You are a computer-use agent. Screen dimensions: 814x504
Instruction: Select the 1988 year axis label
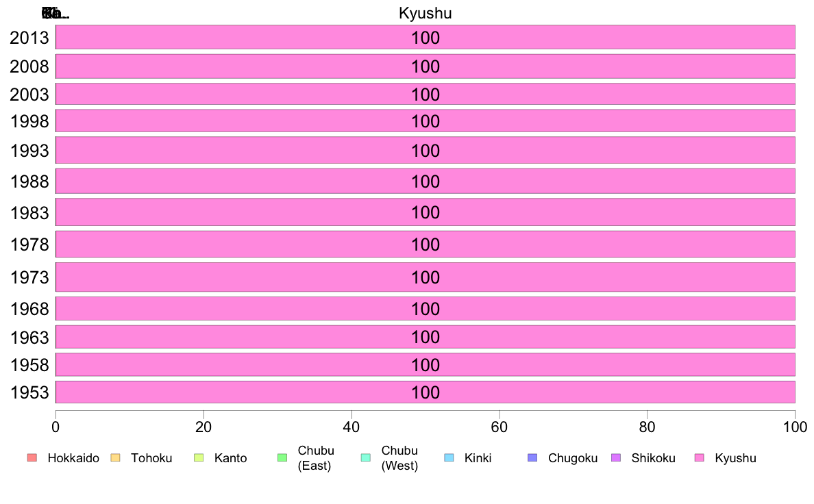(29, 181)
